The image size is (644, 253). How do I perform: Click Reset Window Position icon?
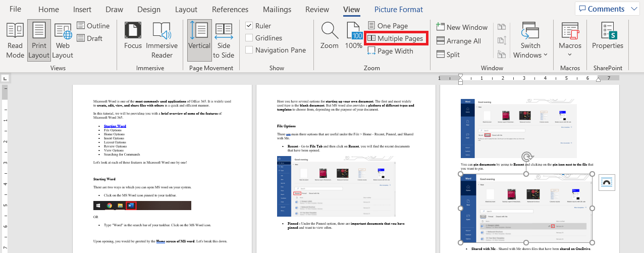[502, 55]
